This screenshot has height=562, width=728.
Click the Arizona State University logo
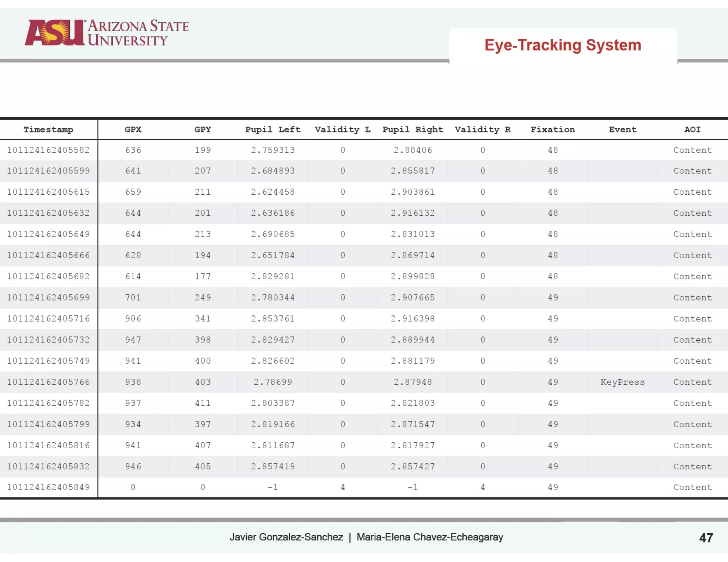(x=107, y=33)
